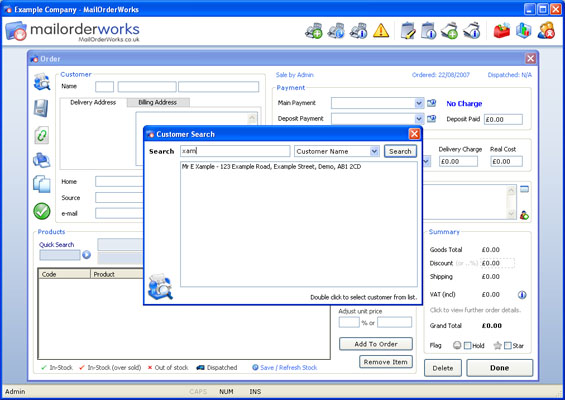
Task: Open the product box information icon
Action: (x=472, y=31)
